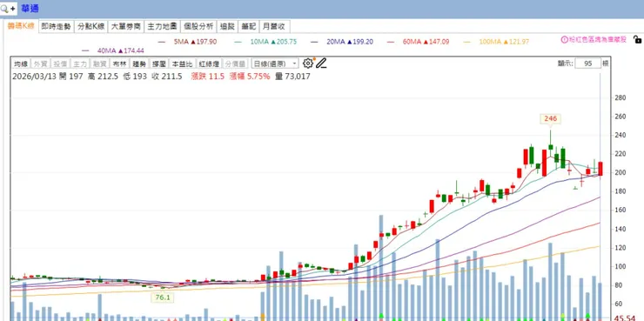Click the 華通 stock name title

(30, 8)
